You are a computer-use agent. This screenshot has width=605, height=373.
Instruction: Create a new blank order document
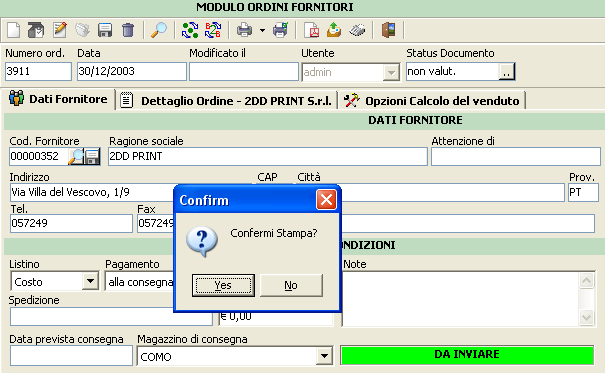click(x=14, y=30)
